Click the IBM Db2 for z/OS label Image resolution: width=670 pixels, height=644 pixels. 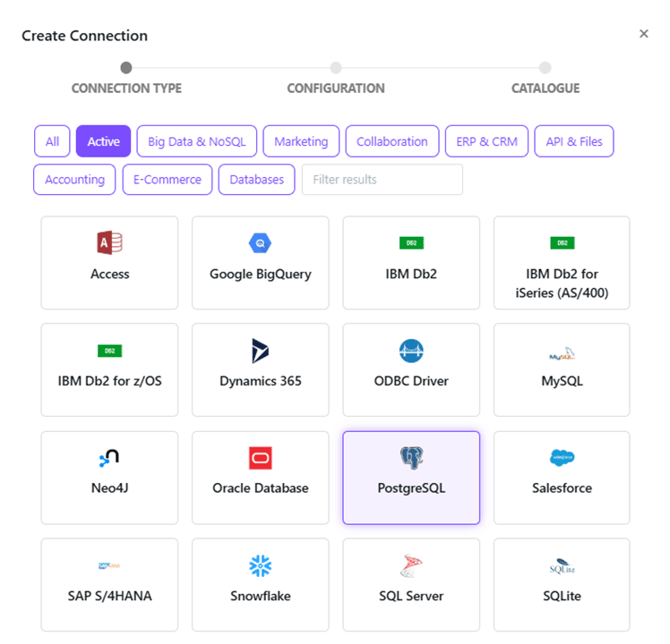(x=110, y=381)
